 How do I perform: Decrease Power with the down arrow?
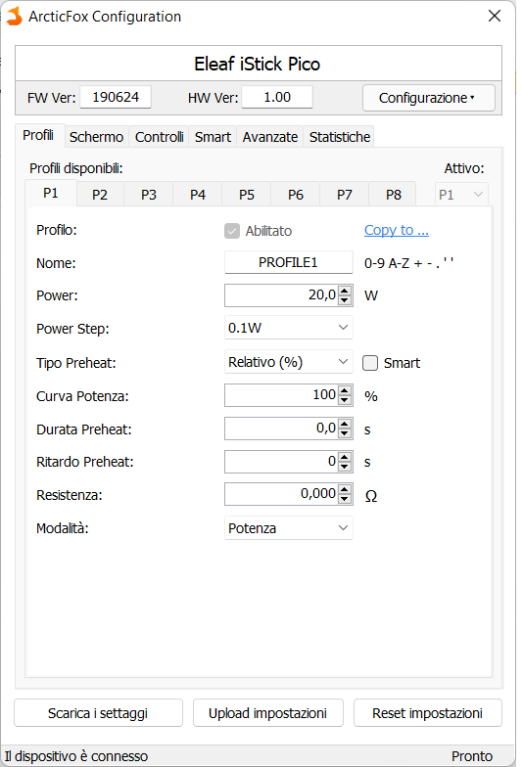click(345, 300)
